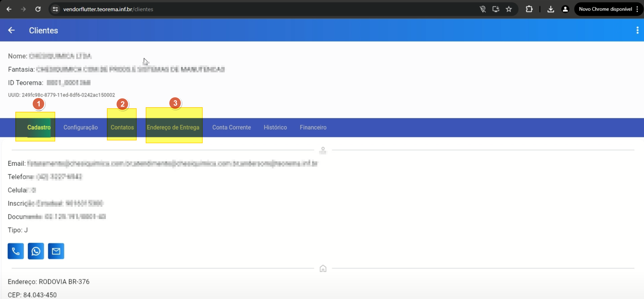The image size is (644, 299).
Task: Click the install app icon in address bar
Action: (495, 9)
